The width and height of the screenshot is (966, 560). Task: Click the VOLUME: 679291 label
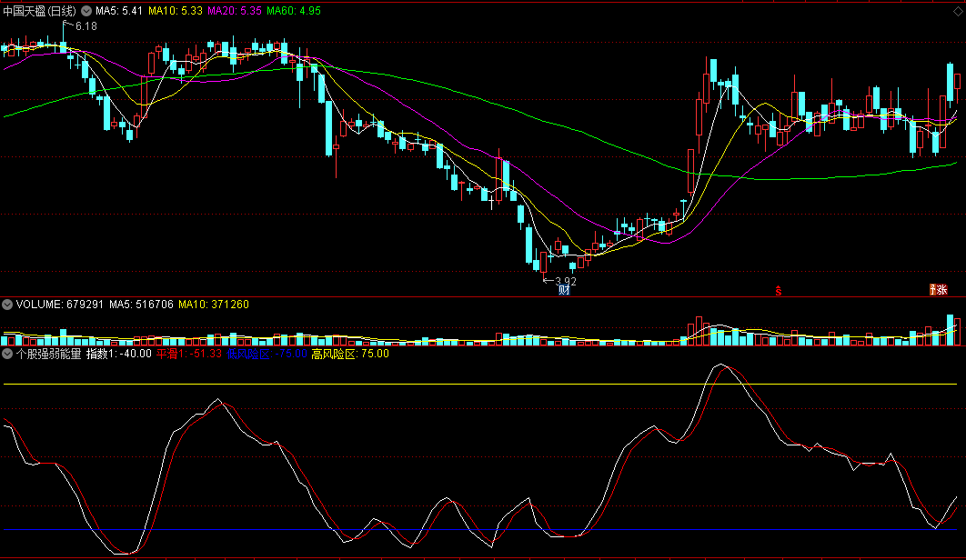(60, 305)
